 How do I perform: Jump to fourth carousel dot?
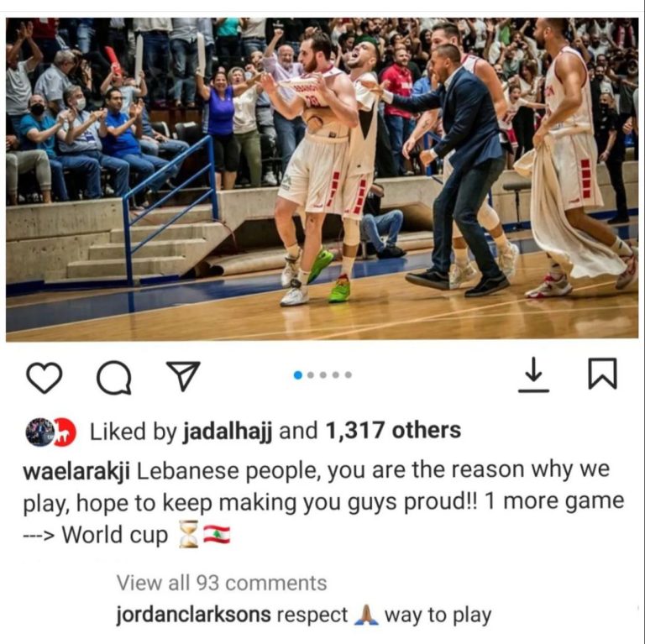click(x=336, y=374)
